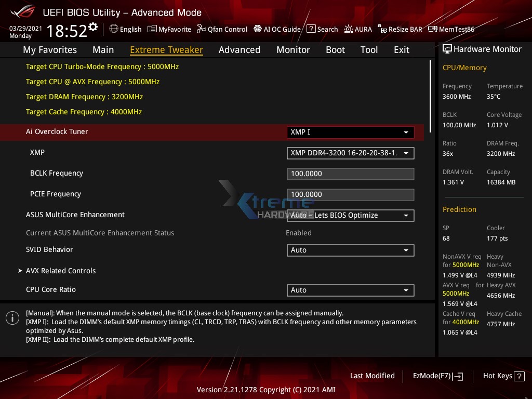
Task: Click the Hardware Monitor panel icon
Action: 447,48
